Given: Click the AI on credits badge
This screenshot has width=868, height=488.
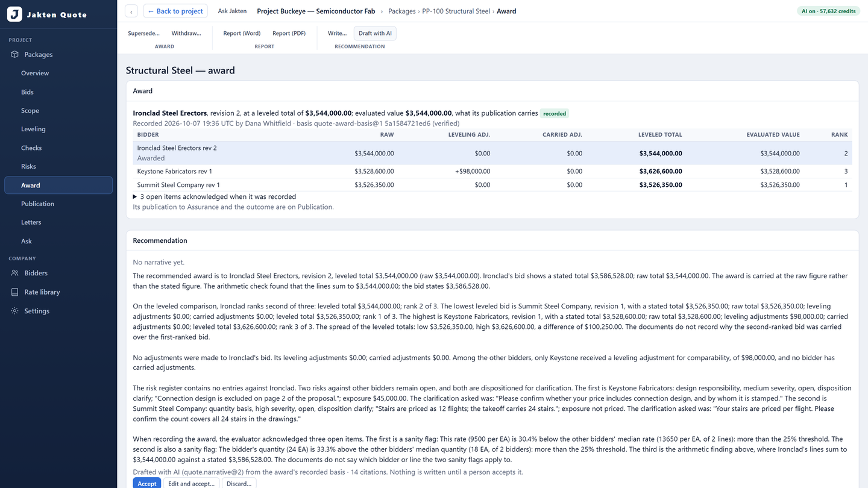Looking at the screenshot, I should click(828, 11).
